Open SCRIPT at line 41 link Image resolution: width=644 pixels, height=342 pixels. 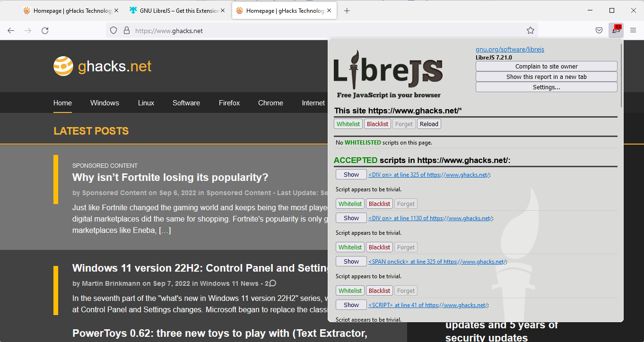[428, 305]
